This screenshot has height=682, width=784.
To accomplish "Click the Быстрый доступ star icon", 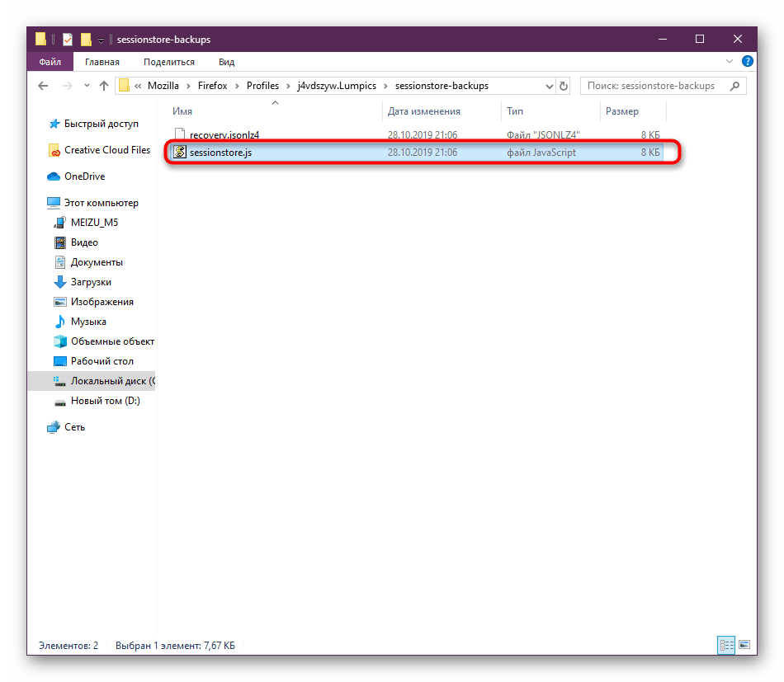I will 54,124.
